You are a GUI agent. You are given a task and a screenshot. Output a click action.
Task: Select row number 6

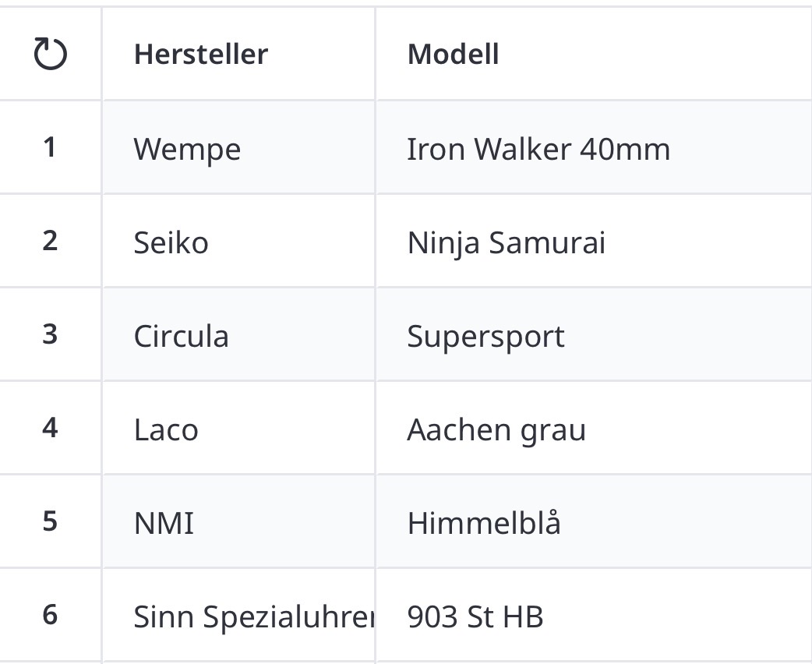tap(50, 615)
